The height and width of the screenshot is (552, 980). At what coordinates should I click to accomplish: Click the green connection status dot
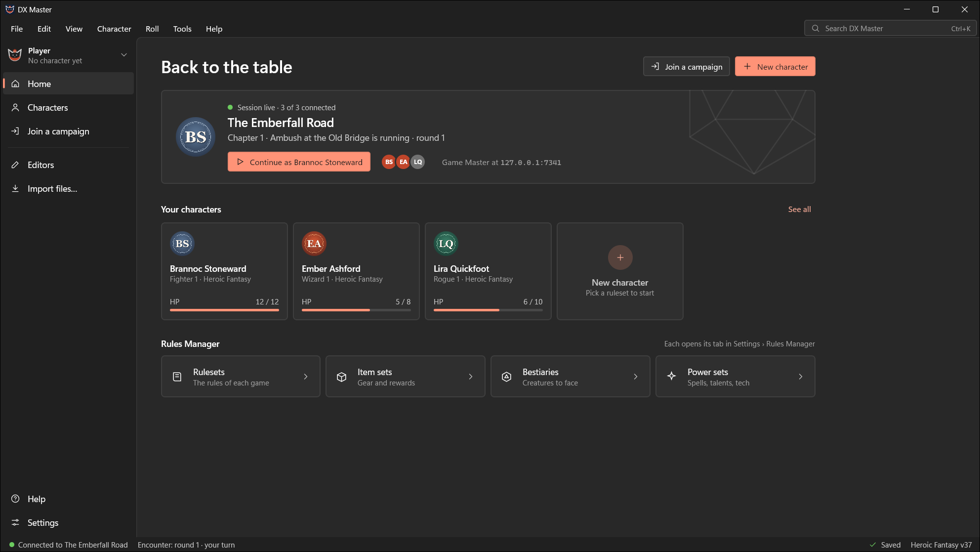(12, 545)
